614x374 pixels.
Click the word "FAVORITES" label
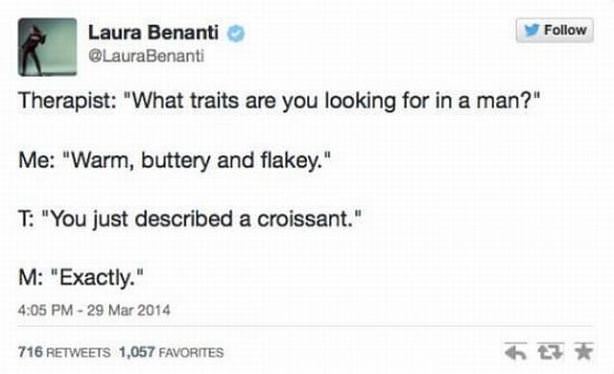pyautogui.click(x=191, y=352)
